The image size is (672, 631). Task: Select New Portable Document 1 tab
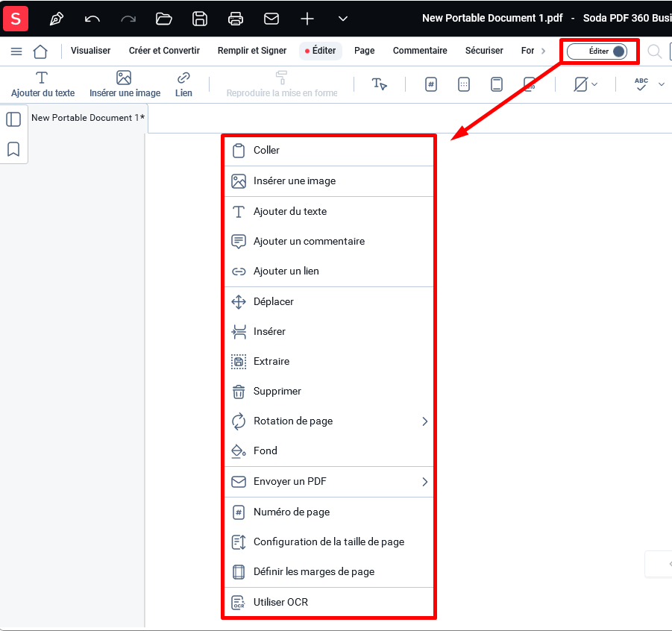(x=88, y=118)
